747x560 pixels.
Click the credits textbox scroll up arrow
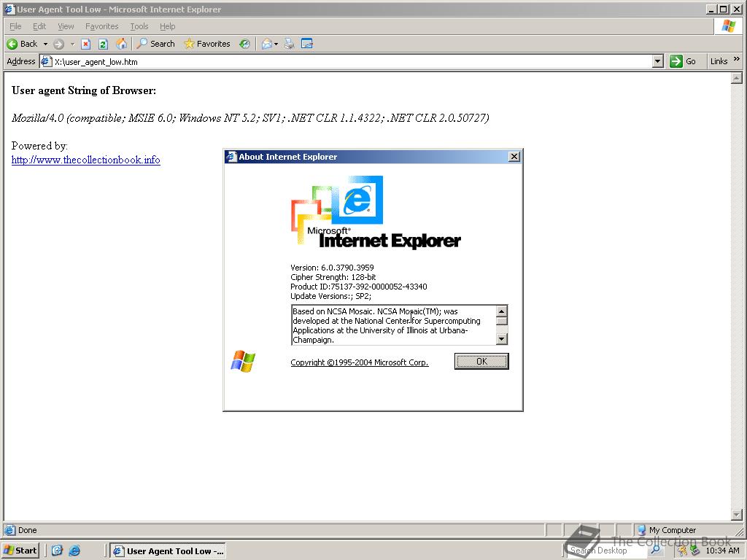(x=502, y=311)
